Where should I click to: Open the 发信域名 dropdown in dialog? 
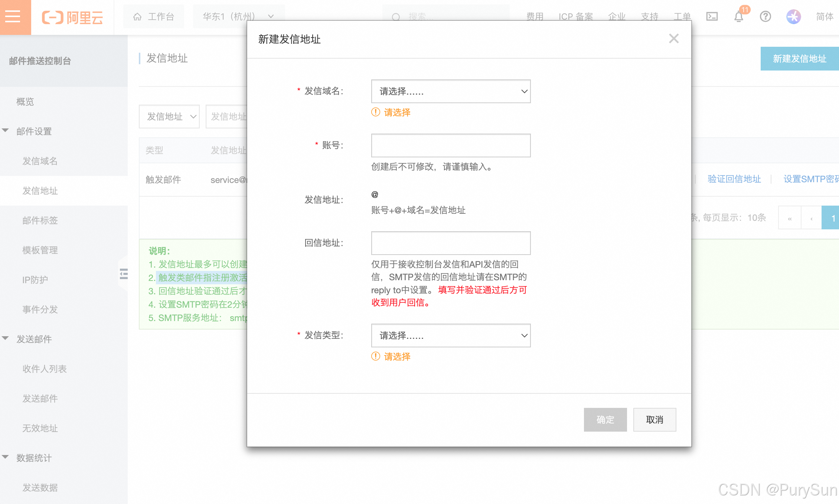tap(450, 91)
